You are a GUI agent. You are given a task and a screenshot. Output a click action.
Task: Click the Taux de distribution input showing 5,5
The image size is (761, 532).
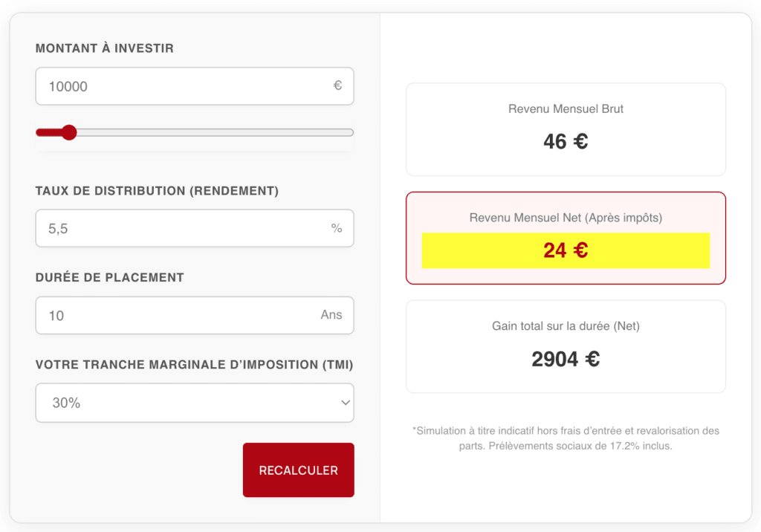[195, 228]
